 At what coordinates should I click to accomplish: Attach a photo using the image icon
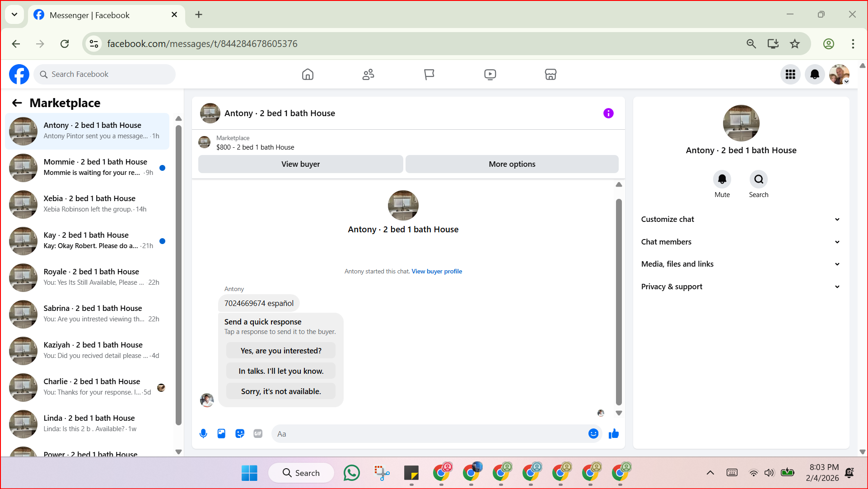pos(221,434)
